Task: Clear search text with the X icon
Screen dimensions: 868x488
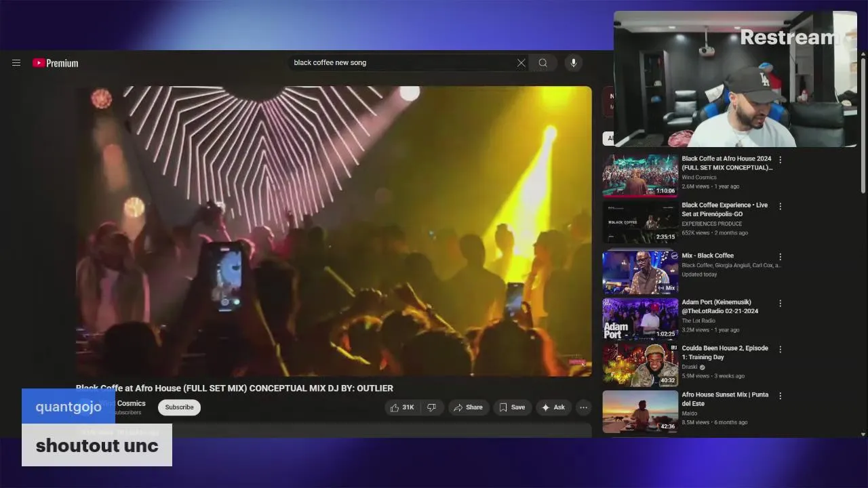Action: (x=521, y=63)
